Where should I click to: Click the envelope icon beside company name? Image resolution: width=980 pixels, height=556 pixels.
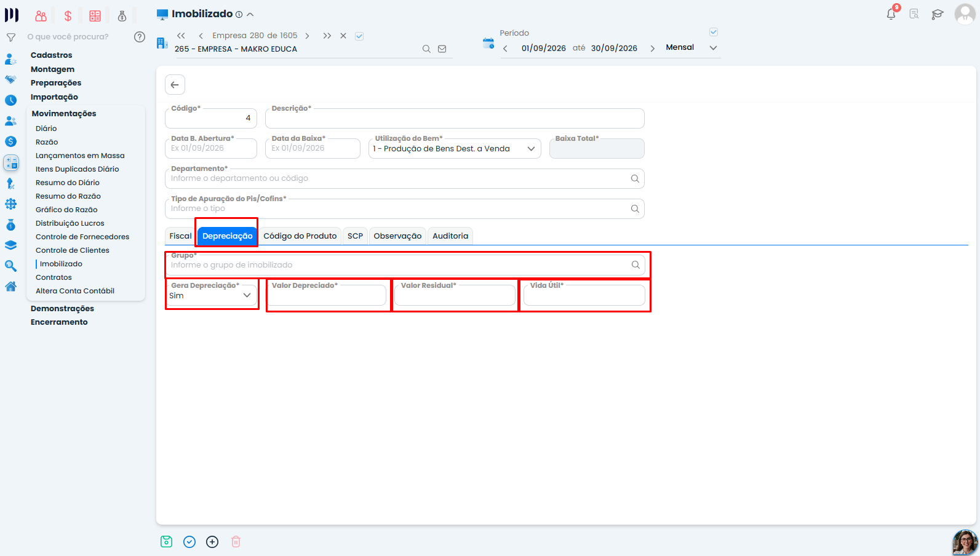[x=442, y=49]
